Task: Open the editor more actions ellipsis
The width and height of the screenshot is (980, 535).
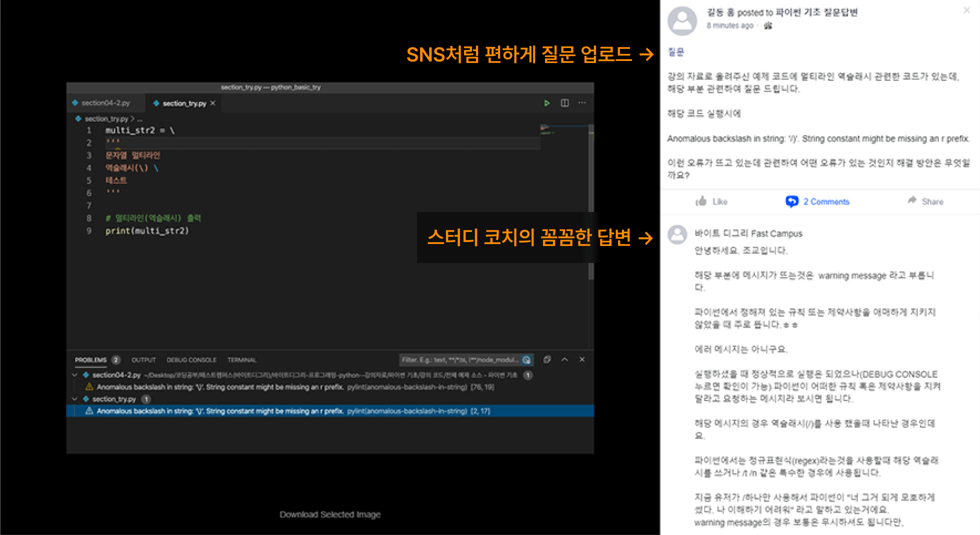Action: tap(581, 103)
